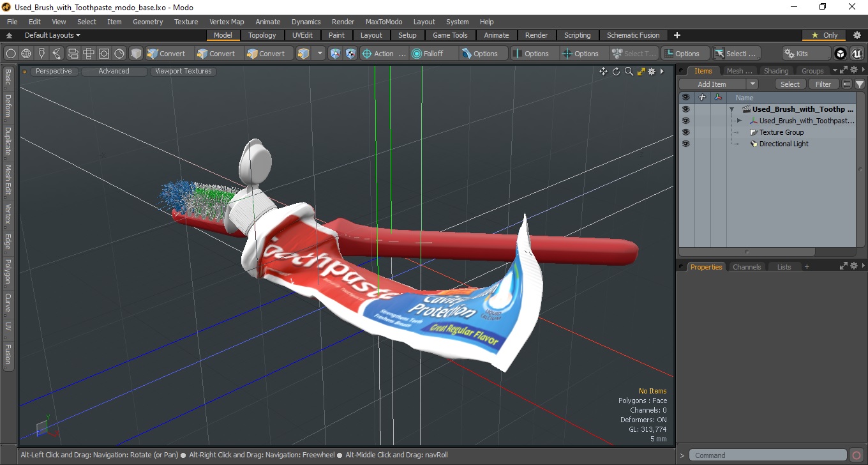Open the Geometry menu
Image resolution: width=868 pixels, height=465 pixels.
click(x=148, y=22)
